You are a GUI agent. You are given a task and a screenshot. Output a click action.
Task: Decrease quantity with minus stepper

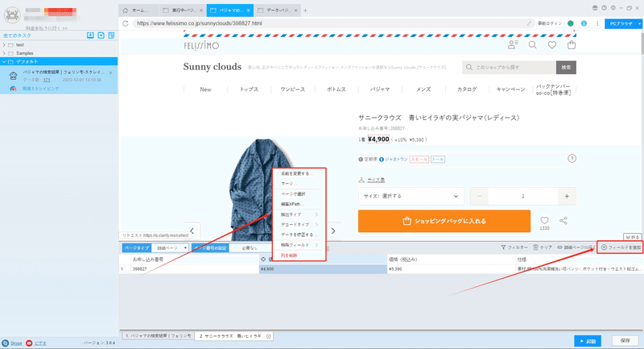(x=479, y=196)
